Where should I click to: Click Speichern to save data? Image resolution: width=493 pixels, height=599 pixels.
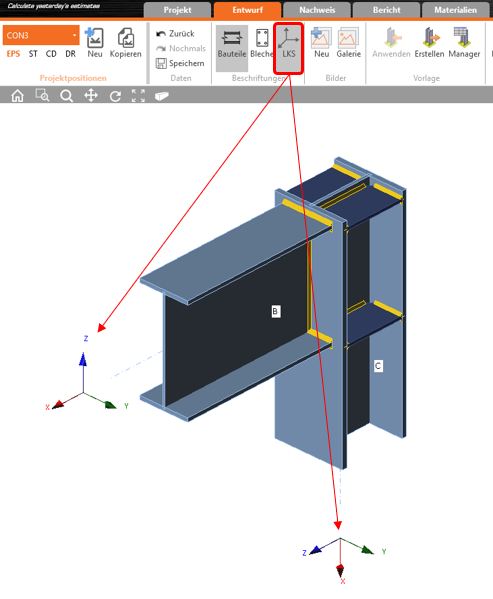point(180,63)
